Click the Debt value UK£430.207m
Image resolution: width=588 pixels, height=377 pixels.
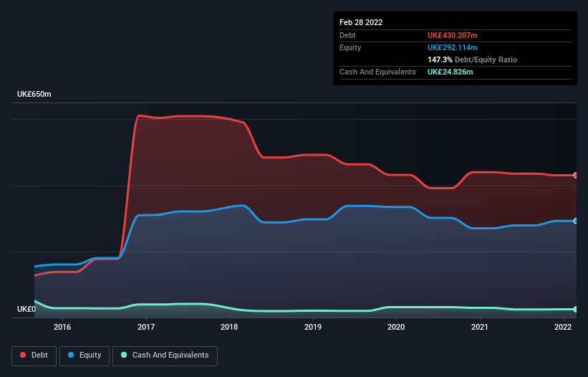(452, 35)
